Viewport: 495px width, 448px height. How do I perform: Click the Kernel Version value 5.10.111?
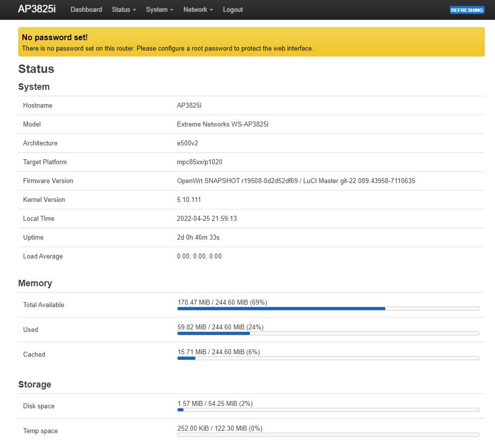[x=189, y=199]
